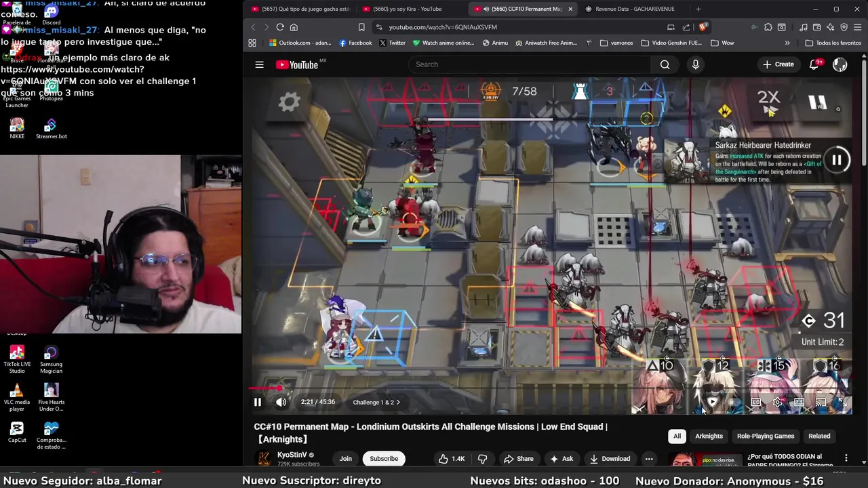
Task: Open the Brave shields lion icon
Action: 703,27
